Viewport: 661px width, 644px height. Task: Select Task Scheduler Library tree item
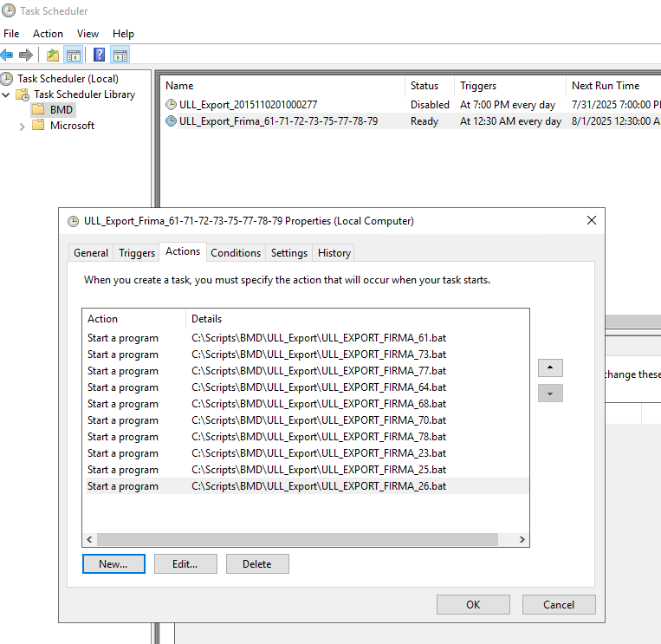(84, 94)
